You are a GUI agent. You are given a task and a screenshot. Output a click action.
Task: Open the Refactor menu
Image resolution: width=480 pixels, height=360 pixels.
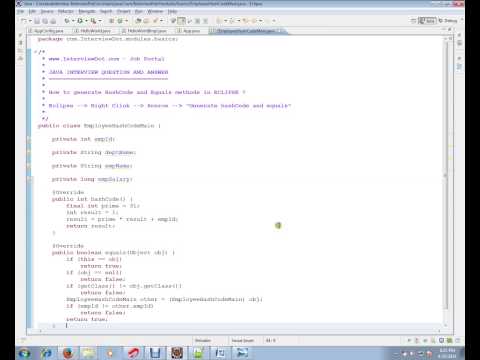point(66,11)
